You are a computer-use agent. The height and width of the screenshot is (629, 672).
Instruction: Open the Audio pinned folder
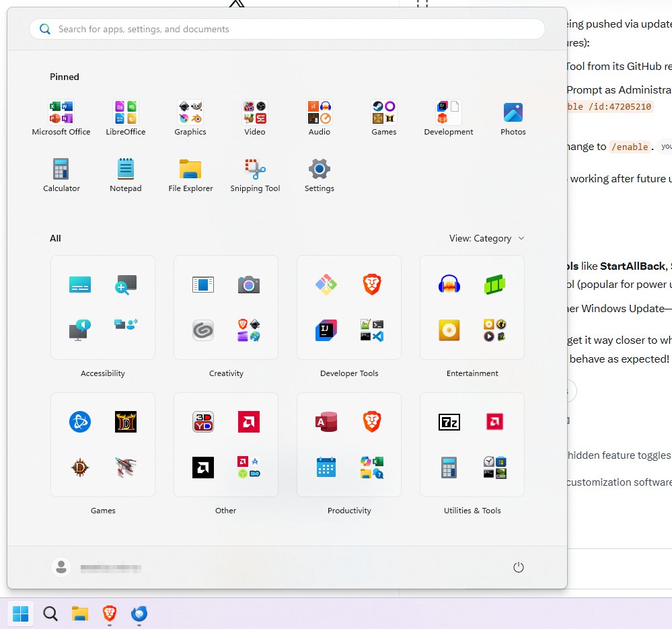(x=320, y=118)
